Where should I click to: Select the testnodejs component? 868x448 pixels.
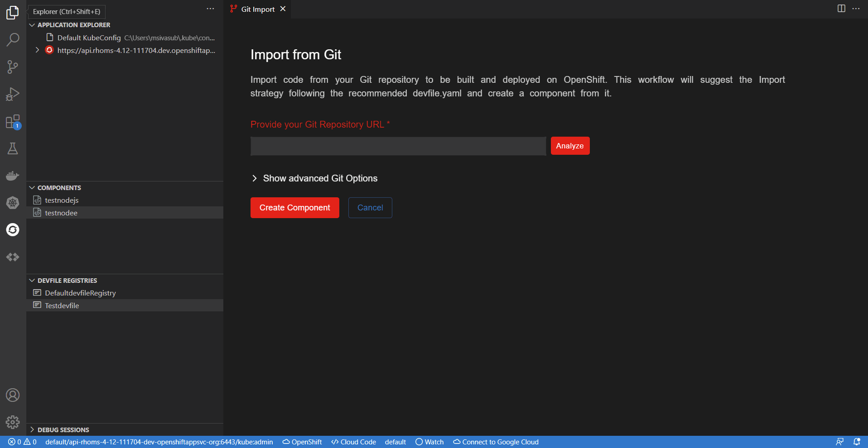(125, 200)
